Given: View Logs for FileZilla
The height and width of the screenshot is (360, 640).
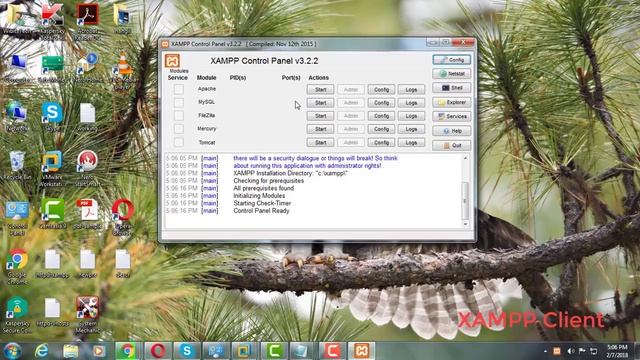Looking at the screenshot, I should 411,116.
